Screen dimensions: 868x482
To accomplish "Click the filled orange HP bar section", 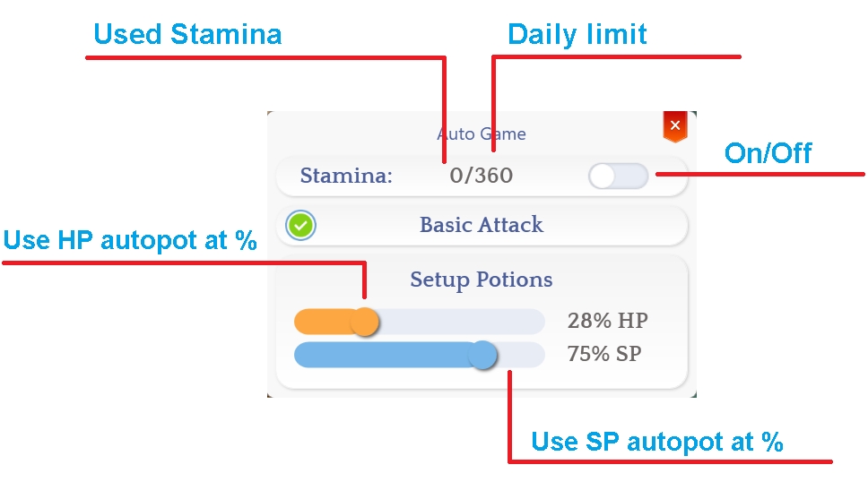I will point(321,322).
